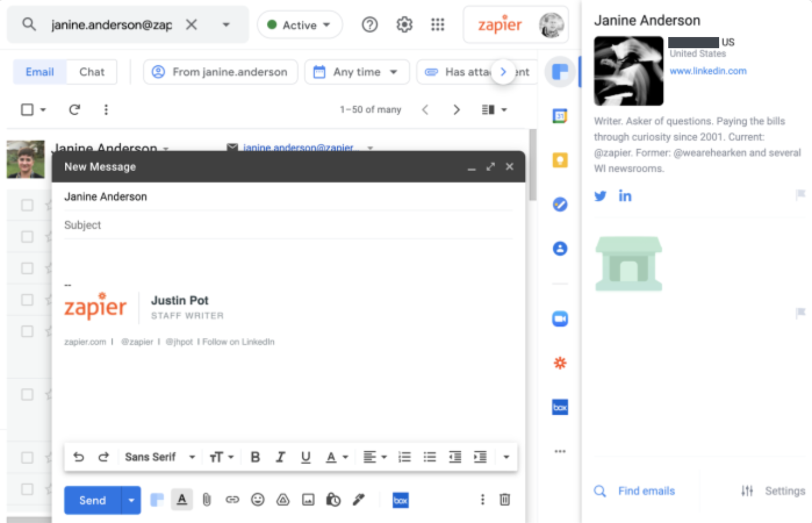
Task: Click the Box icon in the compose toolbar
Action: (x=400, y=500)
